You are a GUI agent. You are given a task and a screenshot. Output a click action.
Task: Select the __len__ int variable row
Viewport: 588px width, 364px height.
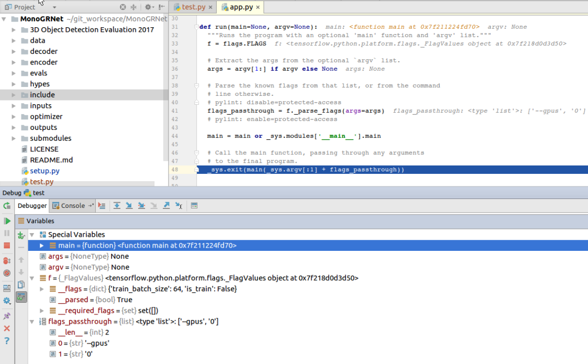point(308,333)
